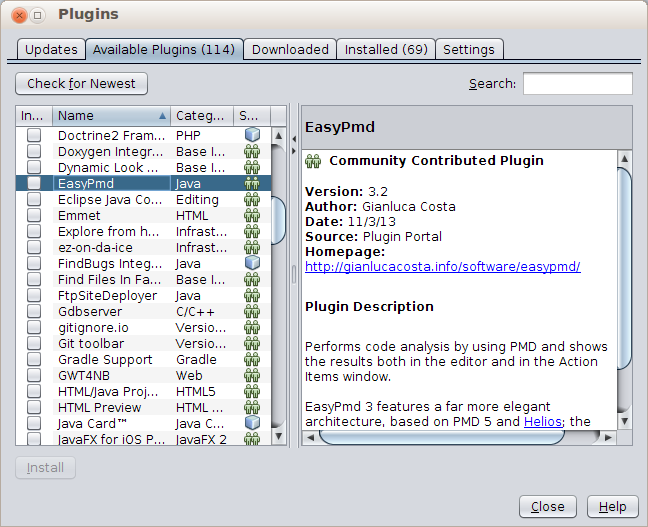Click the community icon beside Gradle Support

252,359
